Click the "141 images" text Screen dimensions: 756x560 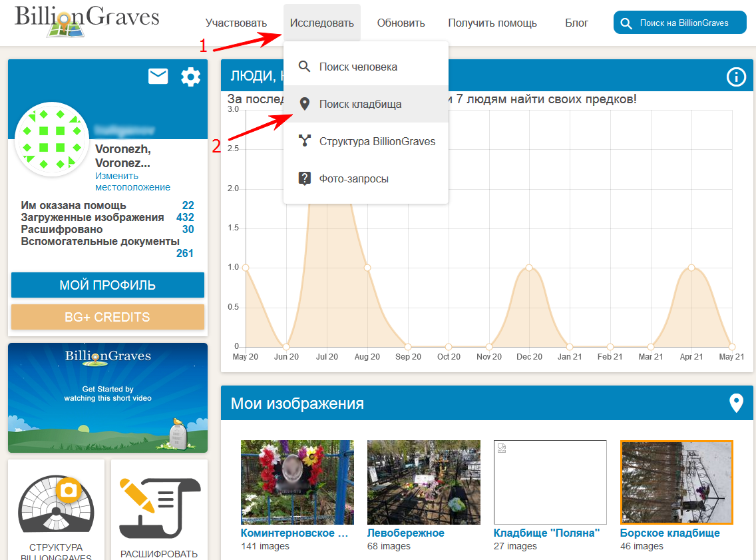(x=265, y=546)
